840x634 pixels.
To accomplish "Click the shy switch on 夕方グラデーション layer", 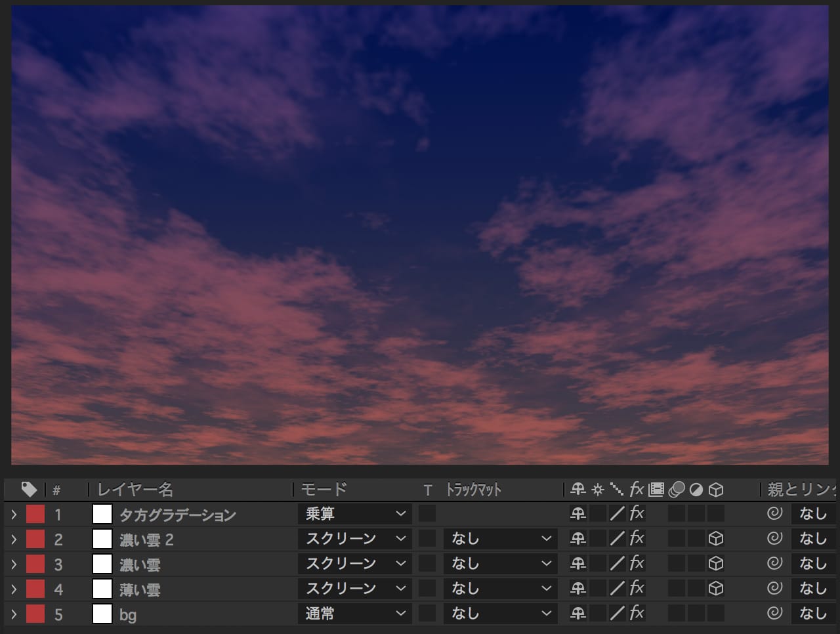I will (578, 514).
